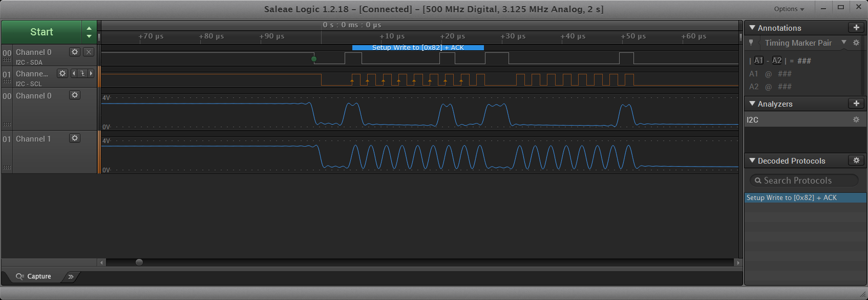Click the horizontal scrollbar thumb
Screen dimensions: 868x300
(x=139, y=262)
